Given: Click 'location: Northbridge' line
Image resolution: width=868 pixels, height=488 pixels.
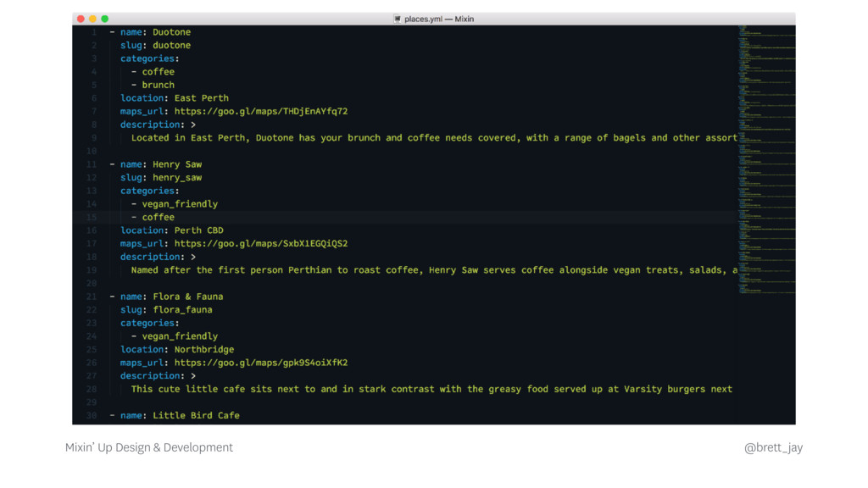Looking at the screenshot, I should 177,350.
